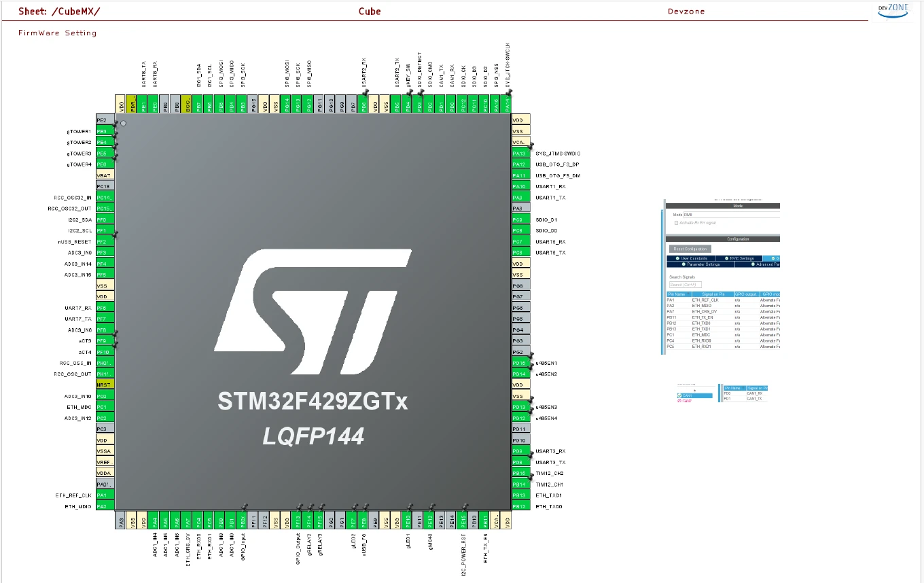924x583 pixels.
Task: Click the green PE15 pin on bottom edge
Action: [463, 520]
